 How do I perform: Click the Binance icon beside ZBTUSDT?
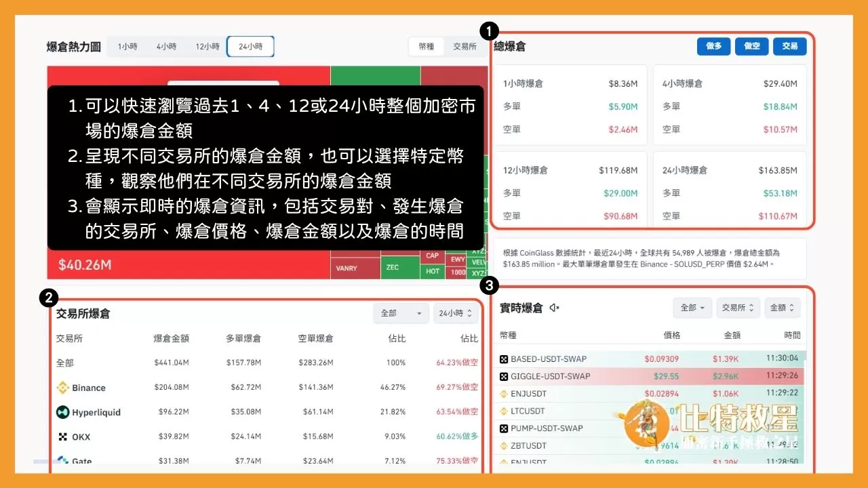[504, 446]
